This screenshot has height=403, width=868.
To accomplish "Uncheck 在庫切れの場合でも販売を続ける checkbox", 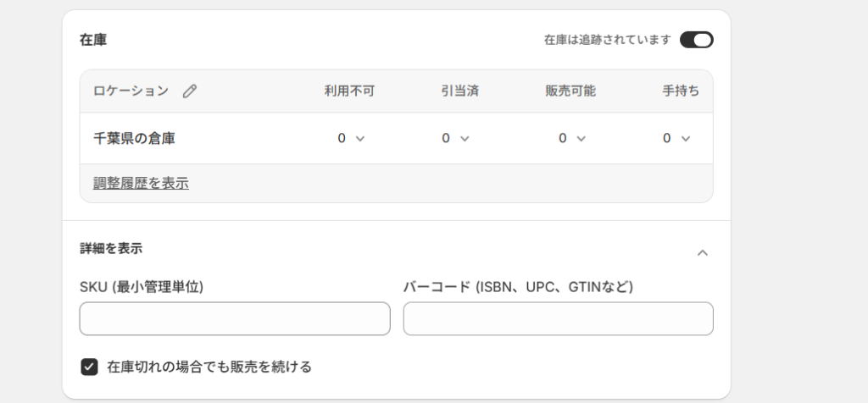I will tap(89, 367).
